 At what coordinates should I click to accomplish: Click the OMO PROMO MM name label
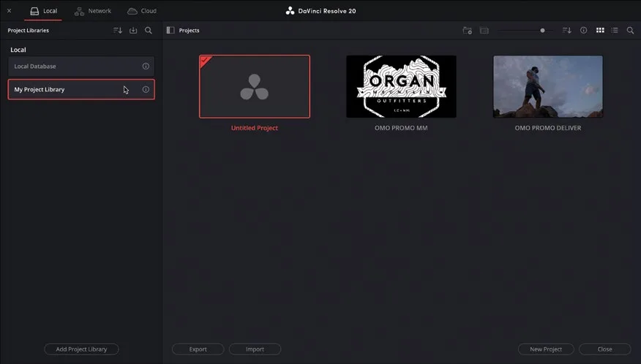pyautogui.click(x=401, y=128)
